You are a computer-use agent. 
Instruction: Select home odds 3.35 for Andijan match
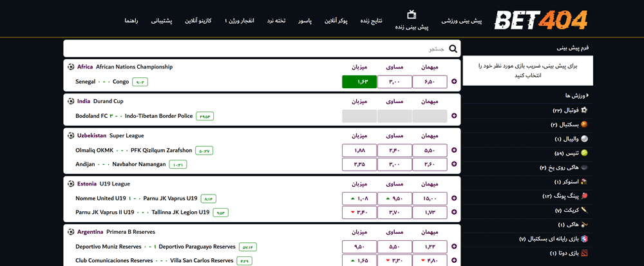click(x=359, y=164)
